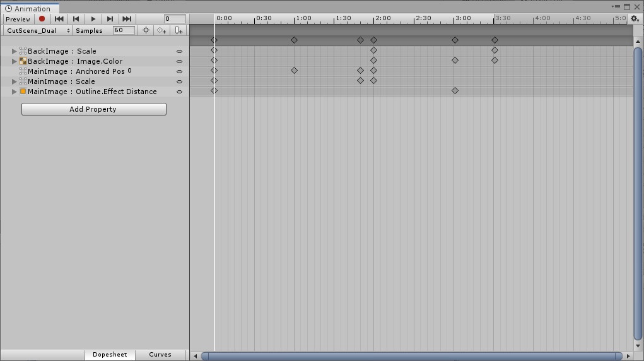
Task: Expand MainImage : Outline.Effect Distance property
Action: [14, 92]
